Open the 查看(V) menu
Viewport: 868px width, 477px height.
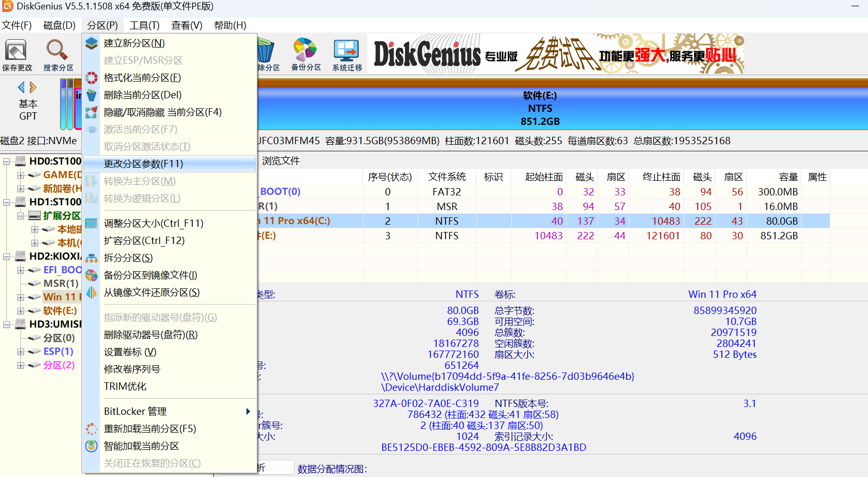186,25
